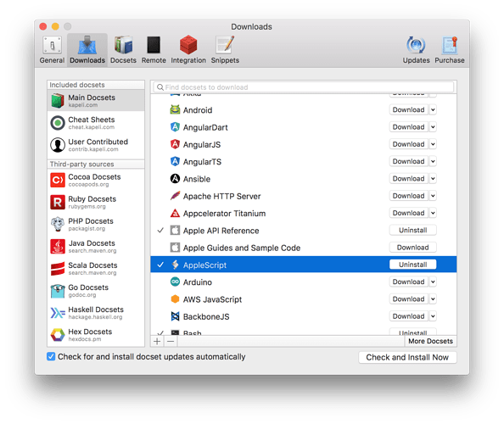The image size is (504, 424).
Task: Open version dropdown for AngularTS
Action: [433, 161]
